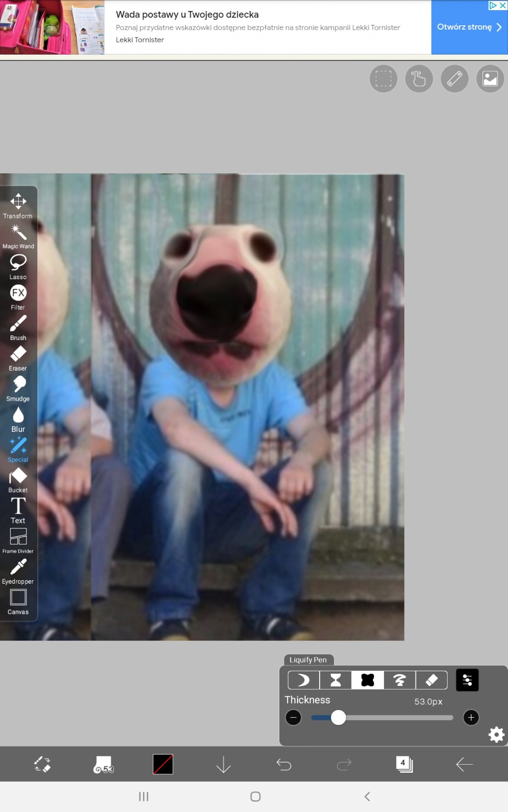Toggle the stabilizer hand icon
Image resolution: width=508 pixels, height=812 pixels.
tap(419, 79)
